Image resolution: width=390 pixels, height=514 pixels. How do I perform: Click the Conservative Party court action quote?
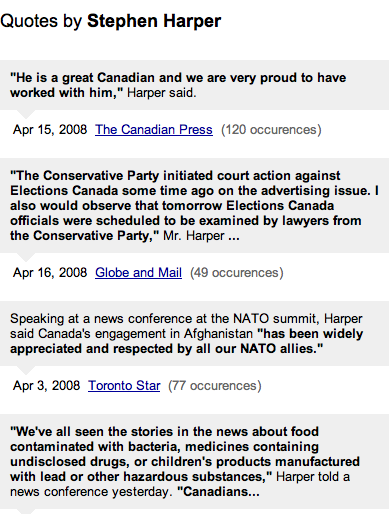tap(194, 205)
